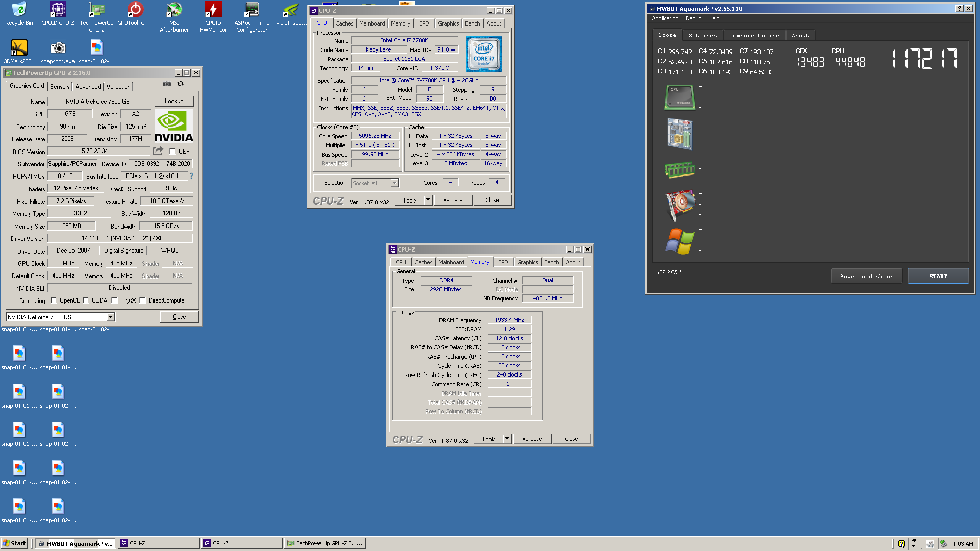
Task: Open the Socket #1 selection dropdown
Action: [x=394, y=183]
